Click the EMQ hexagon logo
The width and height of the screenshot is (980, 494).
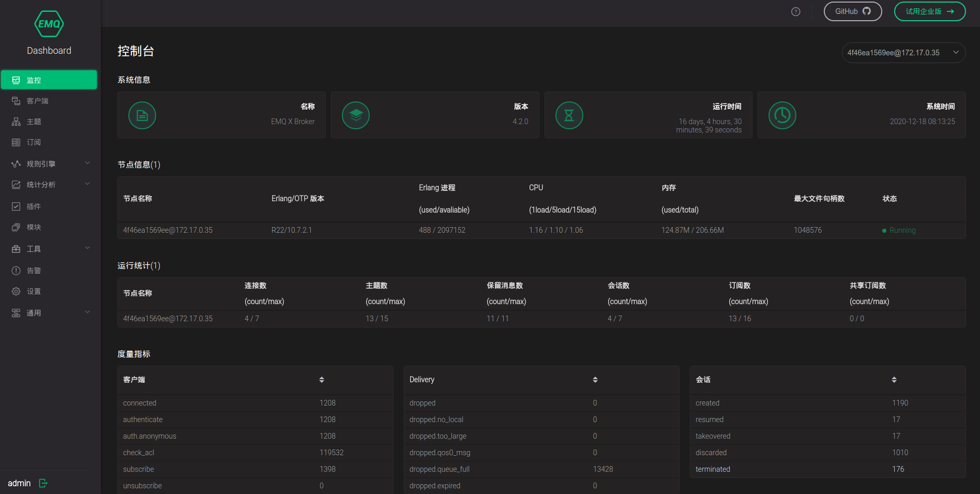(x=49, y=24)
